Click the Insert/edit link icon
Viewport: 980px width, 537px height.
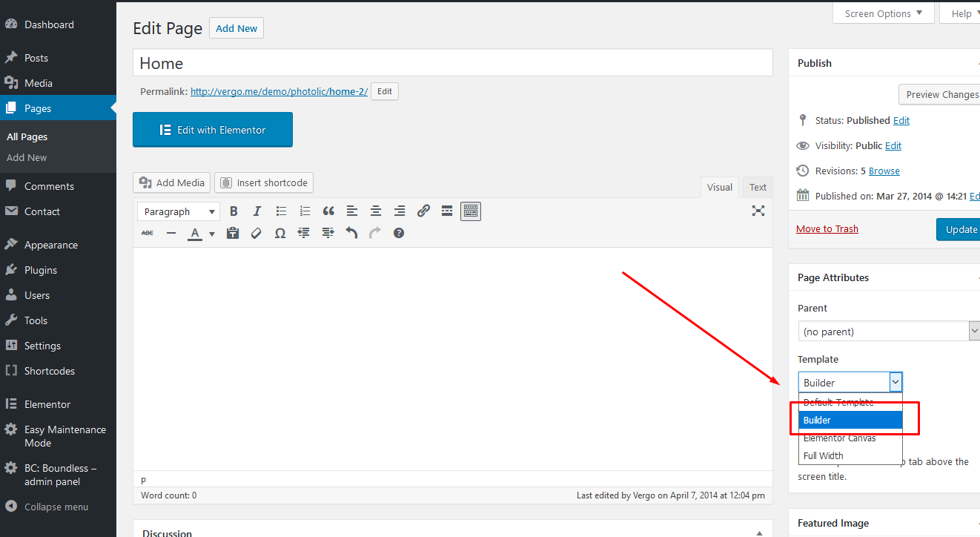(x=423, y=211)
